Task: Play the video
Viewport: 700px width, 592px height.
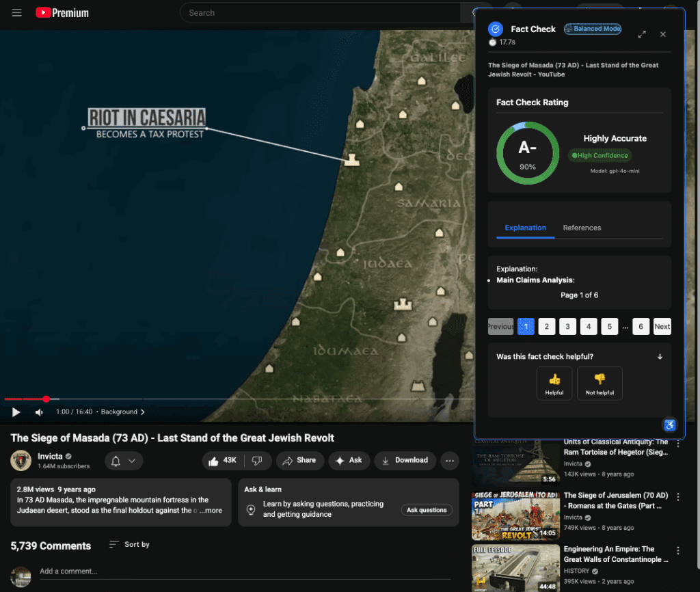Action: click(16, 412)
